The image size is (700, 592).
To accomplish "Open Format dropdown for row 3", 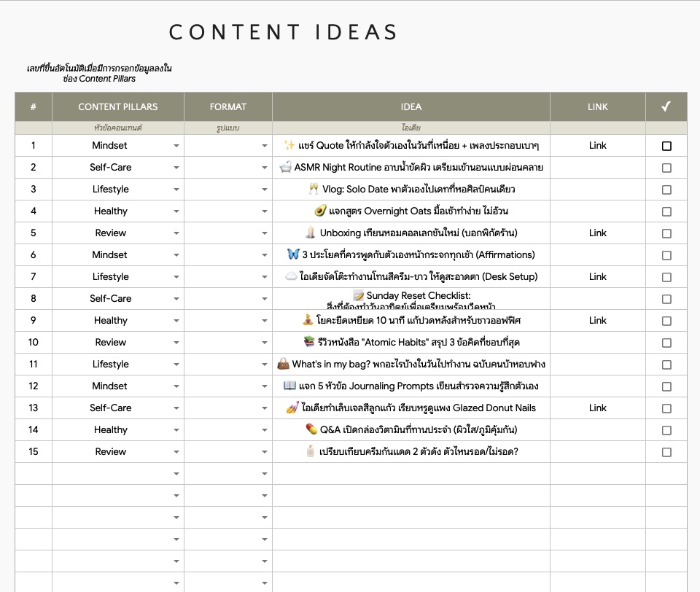I will click(x=264, y=190).
